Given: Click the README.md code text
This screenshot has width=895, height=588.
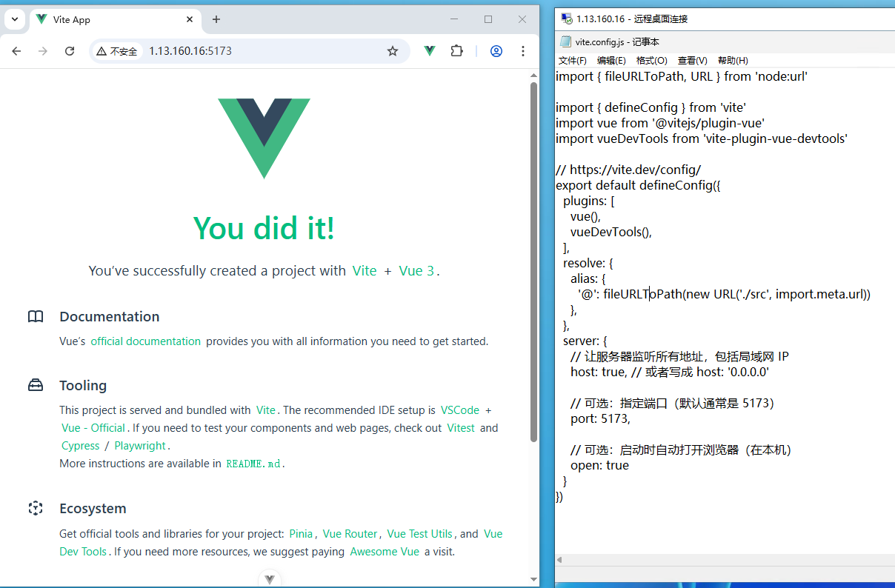Looking at the screenshot, I should [253, 464].
